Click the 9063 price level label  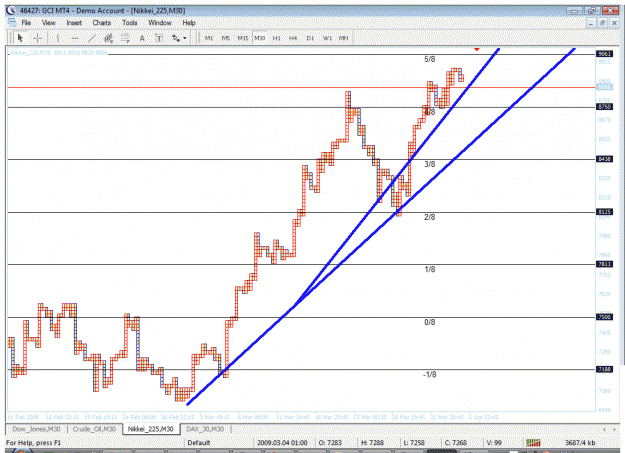[604, 54]
